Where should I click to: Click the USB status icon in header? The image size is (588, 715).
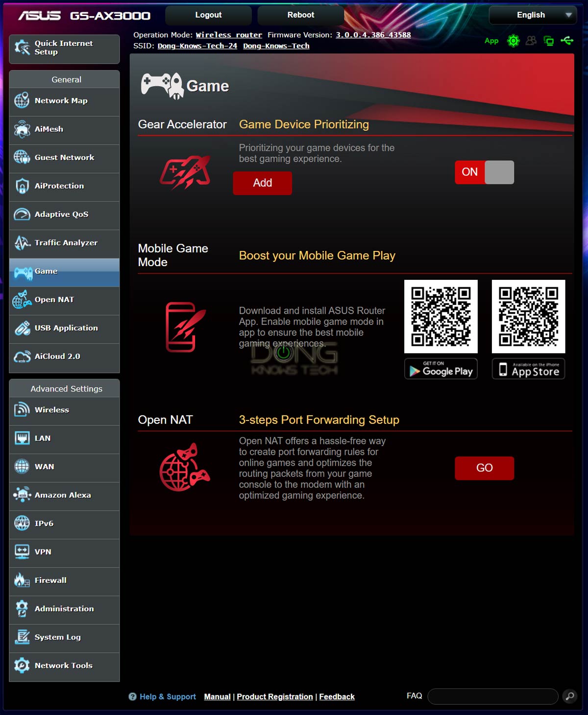[567, 41]
